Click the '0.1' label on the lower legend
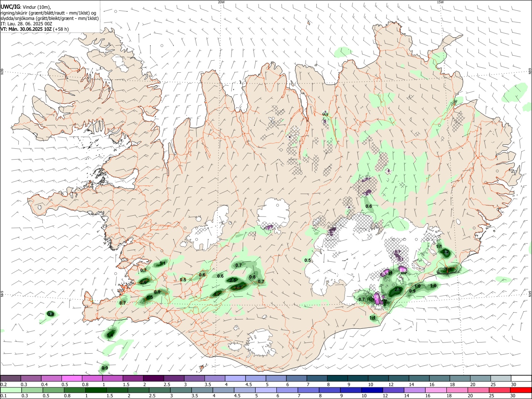The image size is (532, 399). [x=3, y=396]
